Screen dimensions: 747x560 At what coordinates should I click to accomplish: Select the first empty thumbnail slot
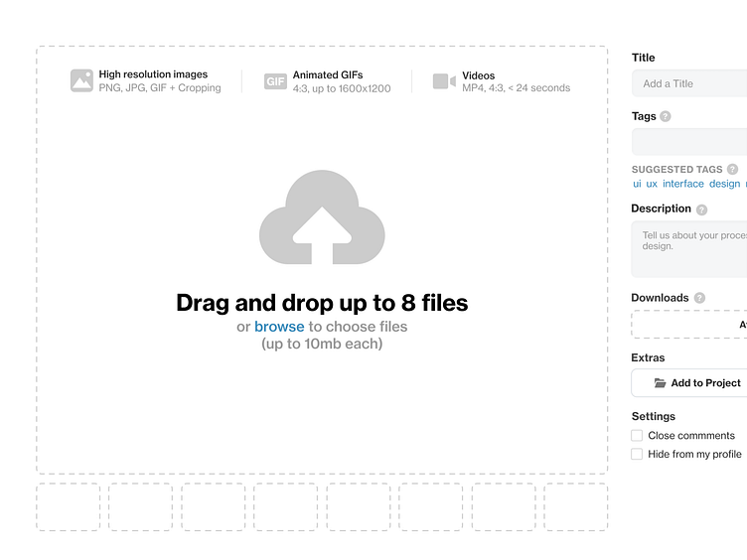pyautogui.click(x=69, y=506)
